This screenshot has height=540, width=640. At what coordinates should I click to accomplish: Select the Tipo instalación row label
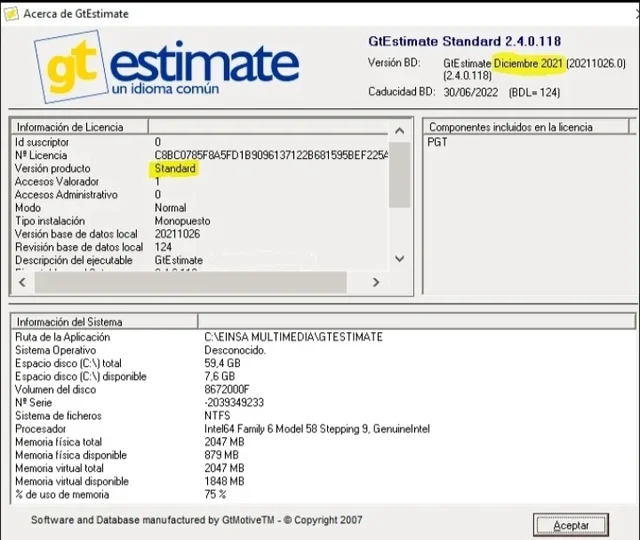pyautogui.click(x=50, y=221)
